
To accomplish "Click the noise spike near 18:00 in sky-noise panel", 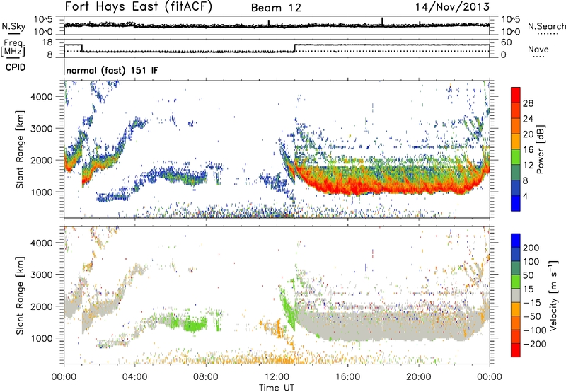I will click(x=382, y=21).
